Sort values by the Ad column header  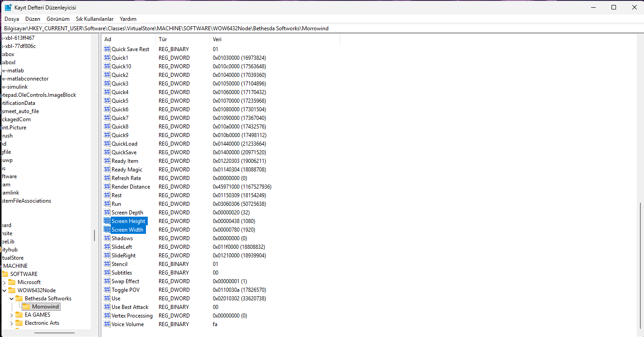pyautogui.click(x=129, y=39)
